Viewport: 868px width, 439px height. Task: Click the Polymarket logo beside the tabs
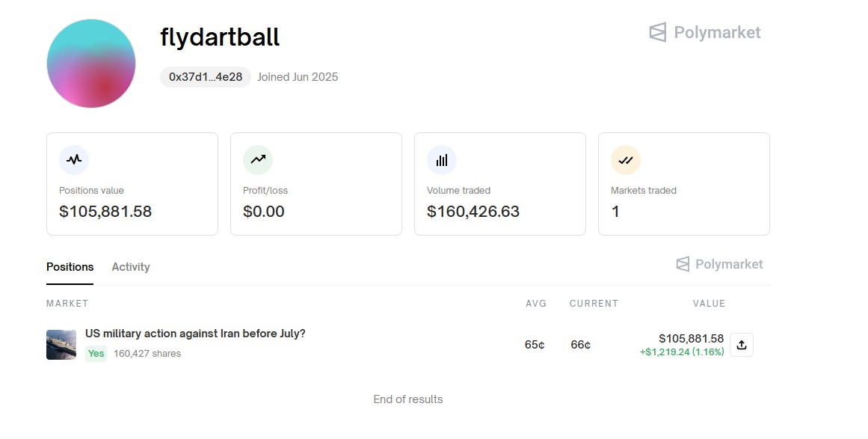[719, 264]
